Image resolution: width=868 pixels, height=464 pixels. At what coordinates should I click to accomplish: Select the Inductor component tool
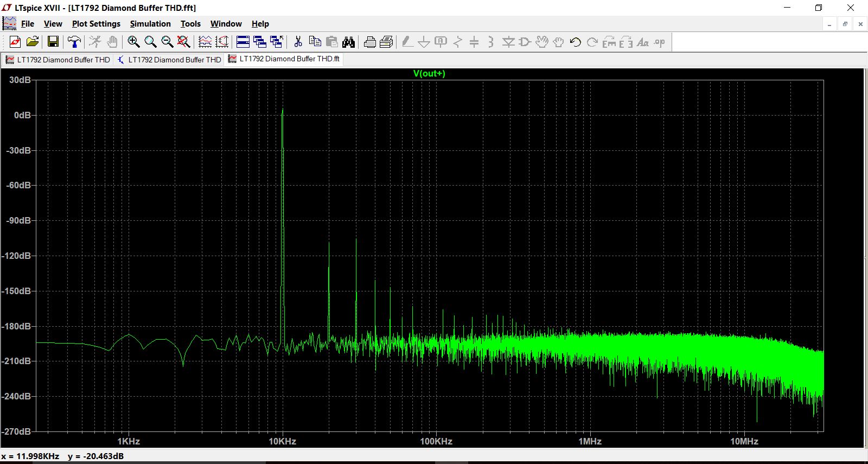pyautogui.click(x=491, y=42)
